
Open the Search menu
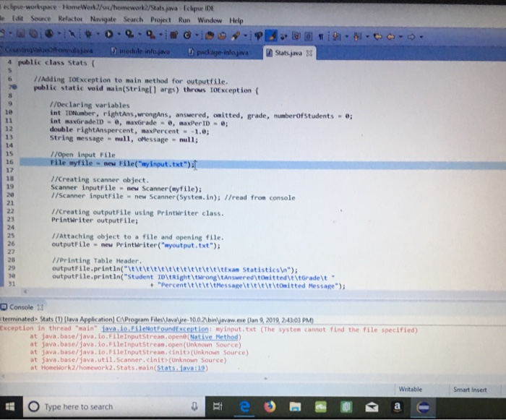tap(133, 20)
